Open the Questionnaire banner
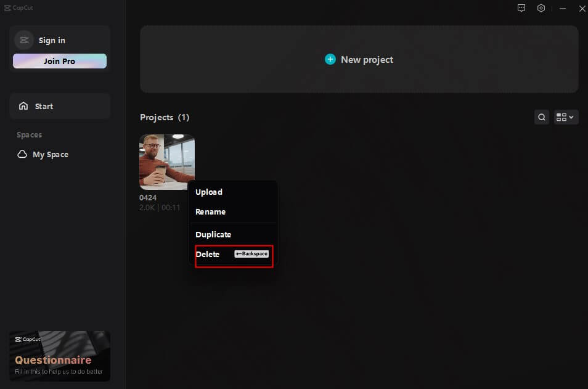Screen dimensions: 588x389 [x=59, y=356]
